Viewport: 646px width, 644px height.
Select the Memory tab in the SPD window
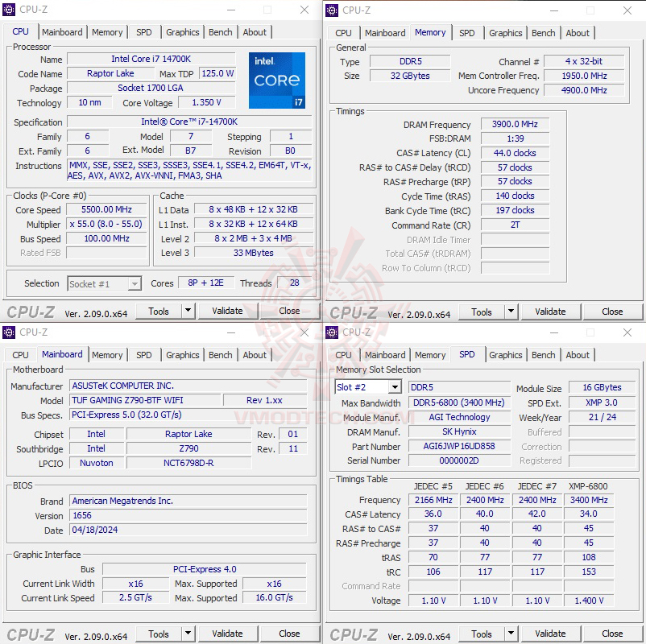pyautogui.click(x=430, y=355)
